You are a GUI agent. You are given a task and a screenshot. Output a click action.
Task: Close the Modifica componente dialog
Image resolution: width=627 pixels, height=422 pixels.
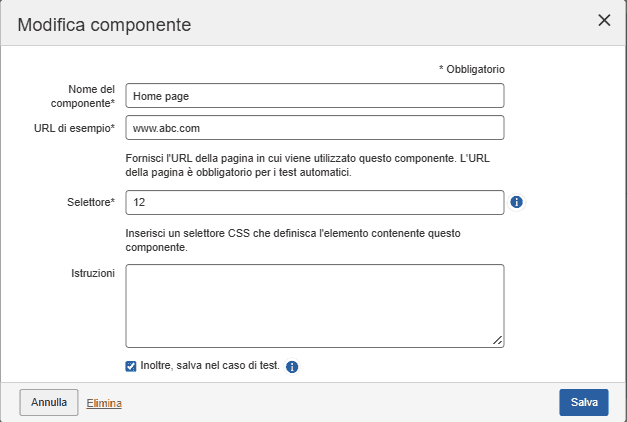point(604,20)
